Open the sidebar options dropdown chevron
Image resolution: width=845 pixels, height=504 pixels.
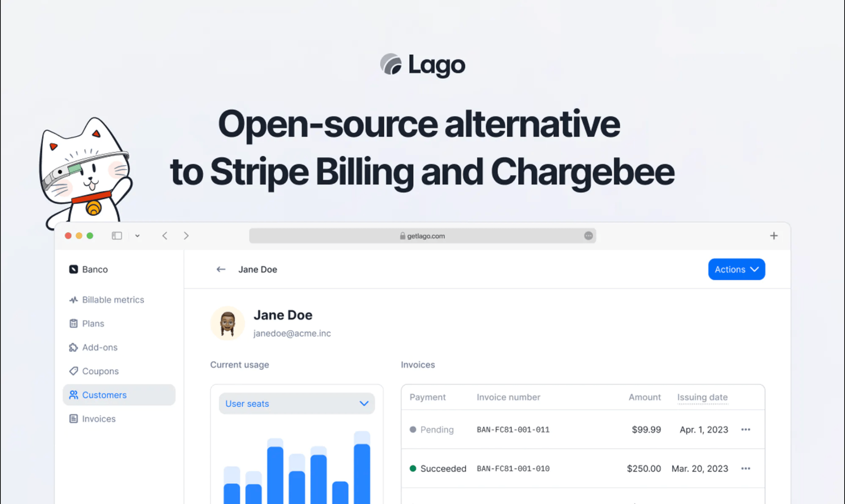pyautogui.click(x=137, y=236)
